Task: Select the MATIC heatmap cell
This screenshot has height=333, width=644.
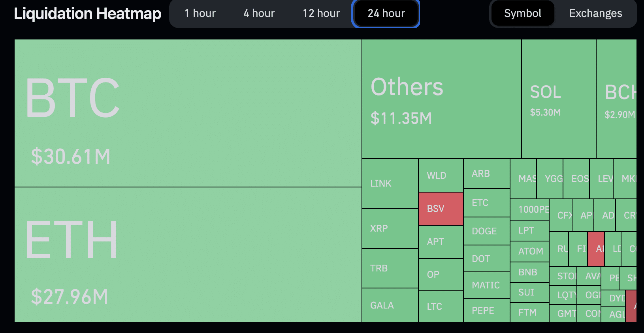Action: pyautogui.click(x=486, y=285)
